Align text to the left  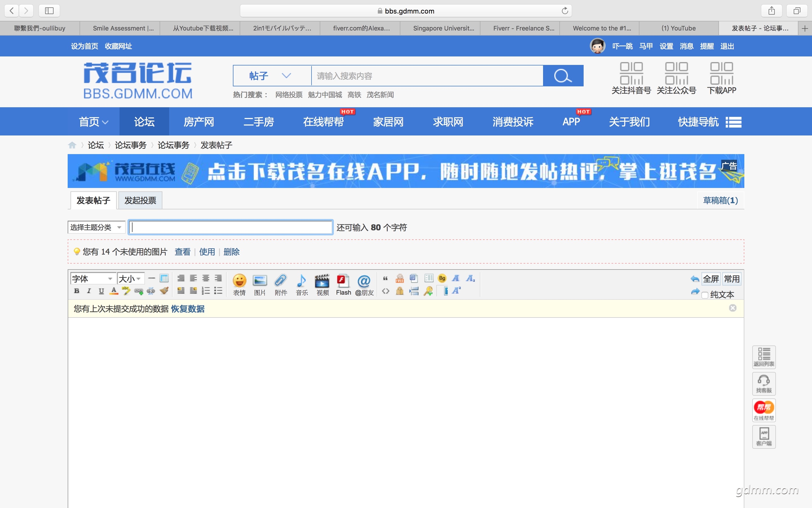[x=193, y=278]
